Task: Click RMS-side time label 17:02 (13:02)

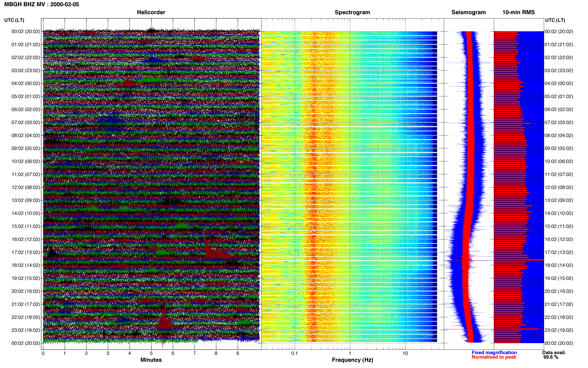Action: click(559, 252)
